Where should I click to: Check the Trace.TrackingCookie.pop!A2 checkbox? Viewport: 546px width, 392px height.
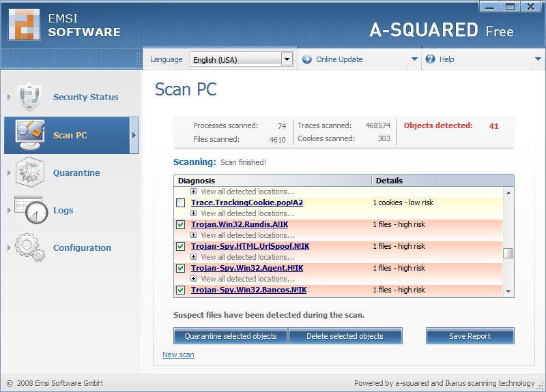click(181, 202)
